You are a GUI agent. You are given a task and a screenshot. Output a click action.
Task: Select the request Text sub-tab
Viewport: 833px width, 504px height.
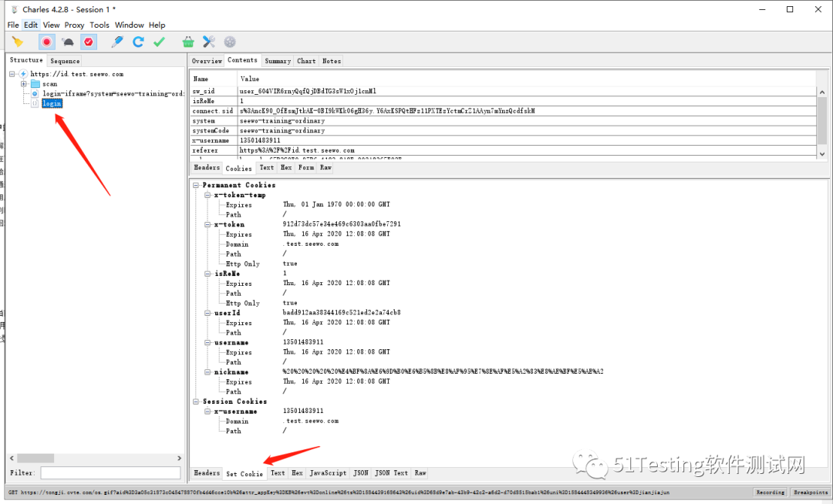267,168
